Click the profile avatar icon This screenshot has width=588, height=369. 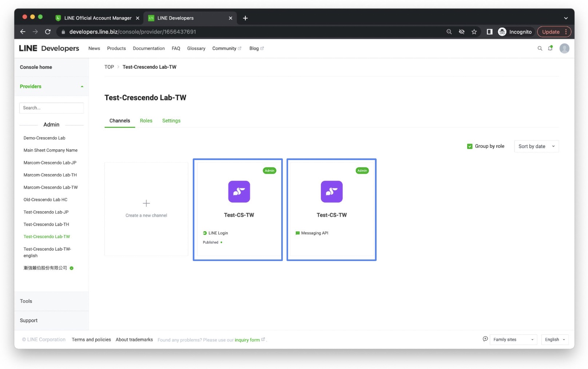564,48
